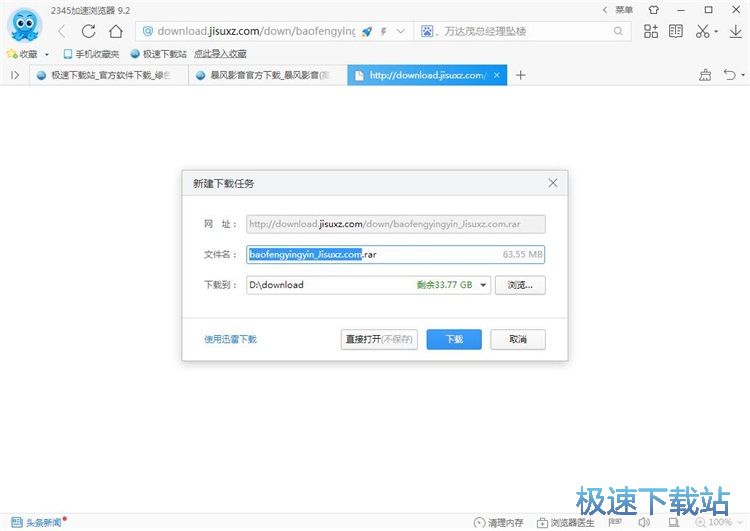Toggle the speaker mute icon

click(x=644, y=522)
